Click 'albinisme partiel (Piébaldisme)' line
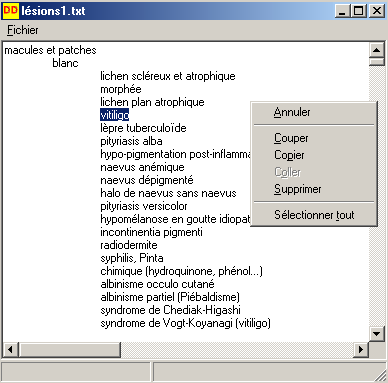The width and height of the screenshot is (388, 383). coord(170,297)
